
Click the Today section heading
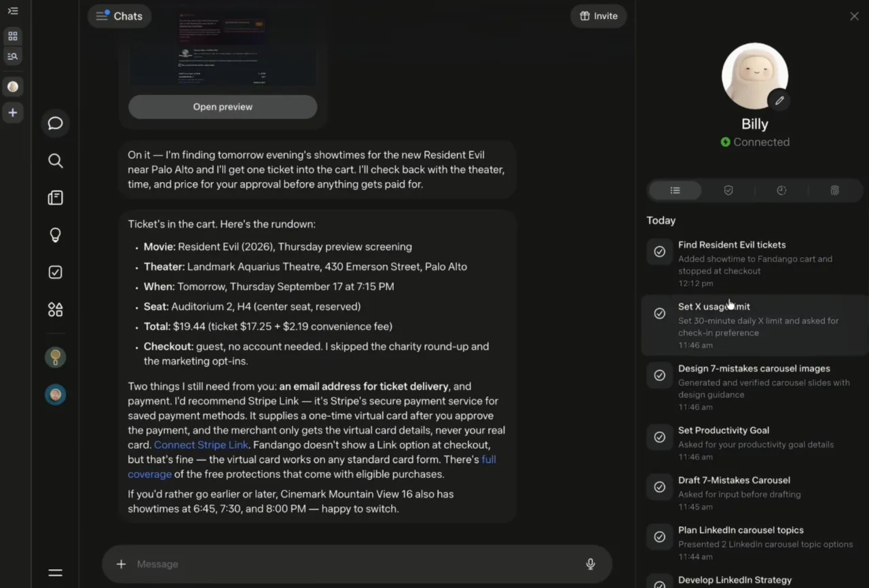(x=661, y=221)
